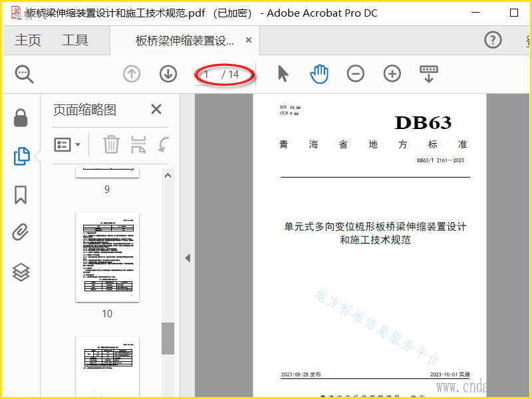Open the bookmarks panel
The image size is (532, 399).
21,195
